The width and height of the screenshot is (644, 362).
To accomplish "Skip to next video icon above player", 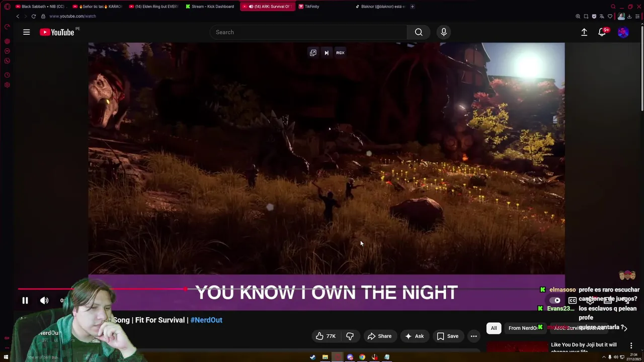I will pyautogui.click(x=327, y=53).
